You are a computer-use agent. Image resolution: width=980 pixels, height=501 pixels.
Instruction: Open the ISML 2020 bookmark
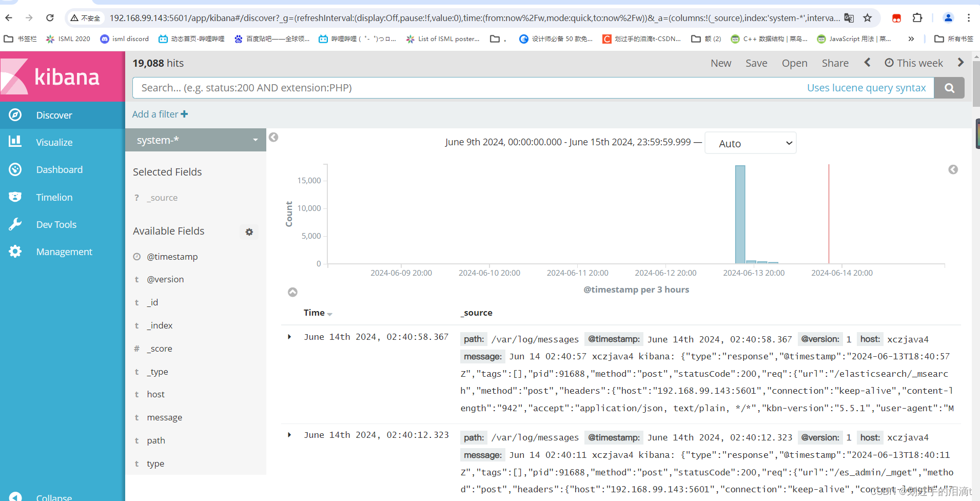tap(68, 38)
